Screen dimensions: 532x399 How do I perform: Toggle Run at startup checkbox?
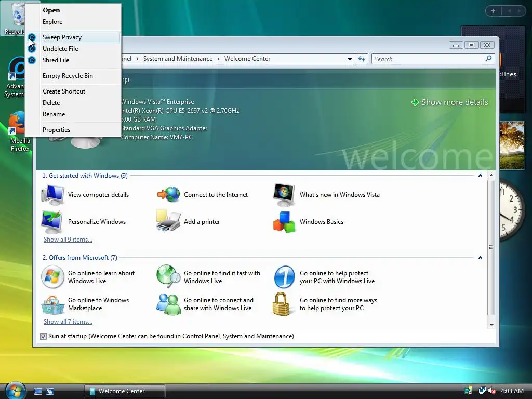43,336
